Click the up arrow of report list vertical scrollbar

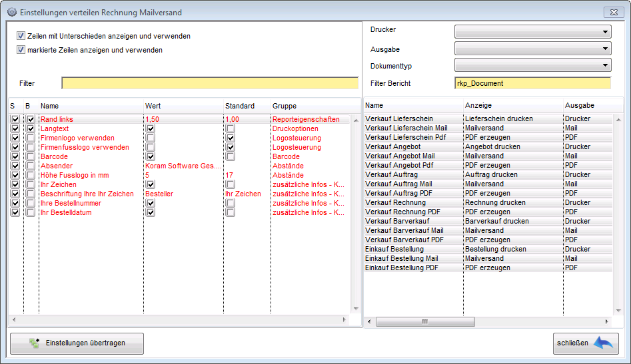[x=618, y=120]
